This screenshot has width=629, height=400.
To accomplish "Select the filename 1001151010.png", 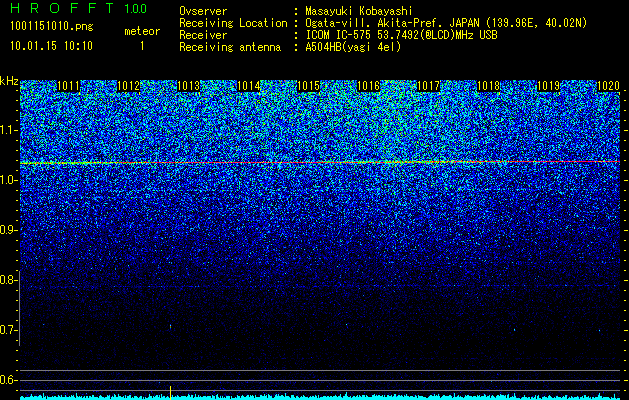I will coord(52,26).
